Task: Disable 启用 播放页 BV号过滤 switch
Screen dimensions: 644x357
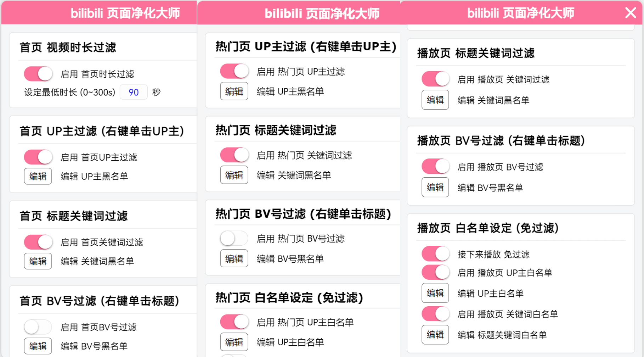Action: (x=435, y=167)
